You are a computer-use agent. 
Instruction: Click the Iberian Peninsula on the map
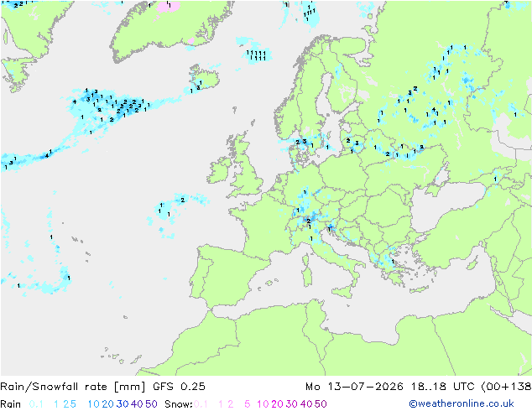coord(227,274)
